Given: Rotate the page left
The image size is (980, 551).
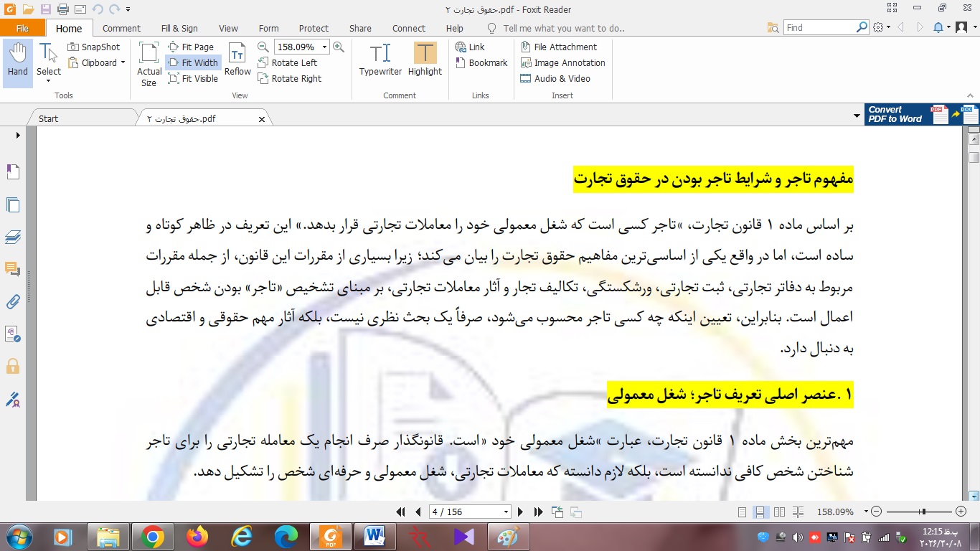Looking at the screenshot, I should coord(287,63).
